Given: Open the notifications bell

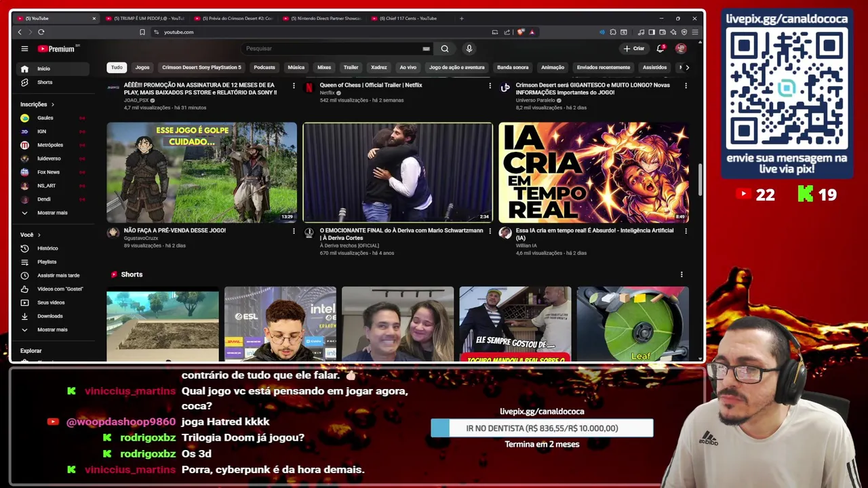Looking at the screenshot, I should pos(660,49).
